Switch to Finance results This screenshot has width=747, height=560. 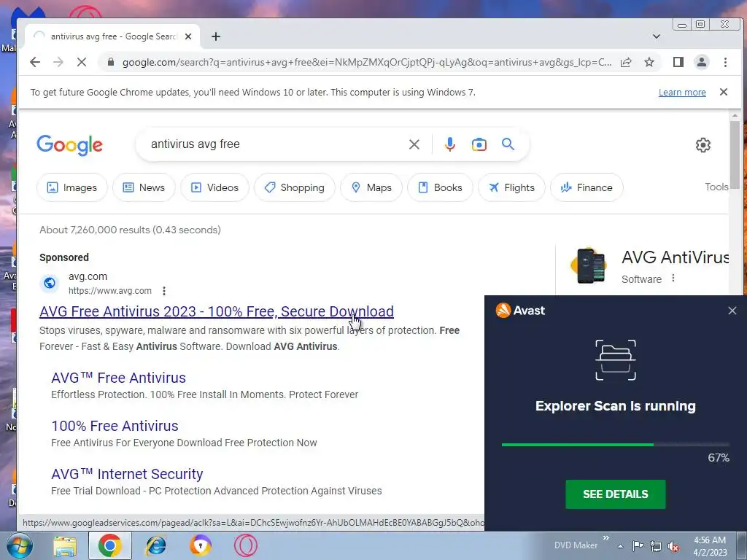click(587, 187)
